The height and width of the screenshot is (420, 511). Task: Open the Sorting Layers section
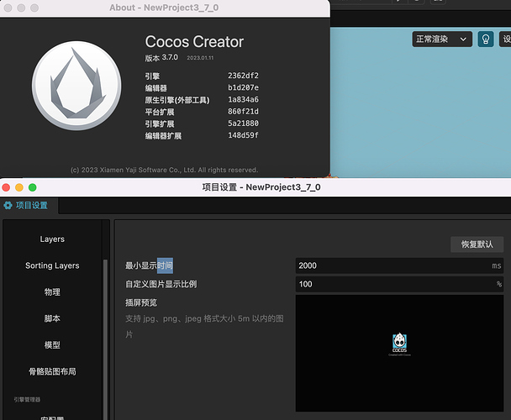coord(52,265)
